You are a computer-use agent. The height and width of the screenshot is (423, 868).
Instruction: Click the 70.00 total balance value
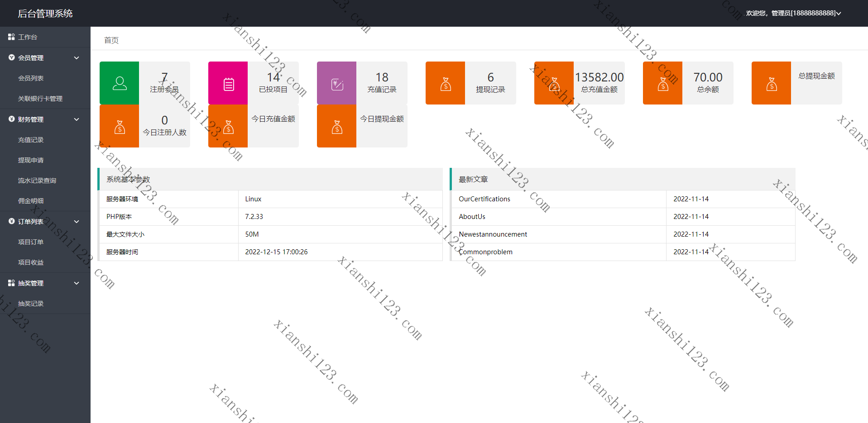click(x=708, y=77)
